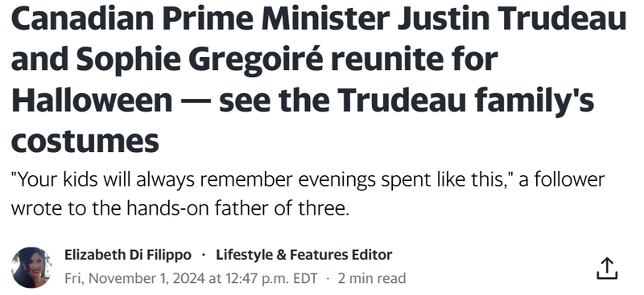The image size is (644, 295).
Task: Click the phrase Trudeau family's in headline
Action: click(466, 100)
